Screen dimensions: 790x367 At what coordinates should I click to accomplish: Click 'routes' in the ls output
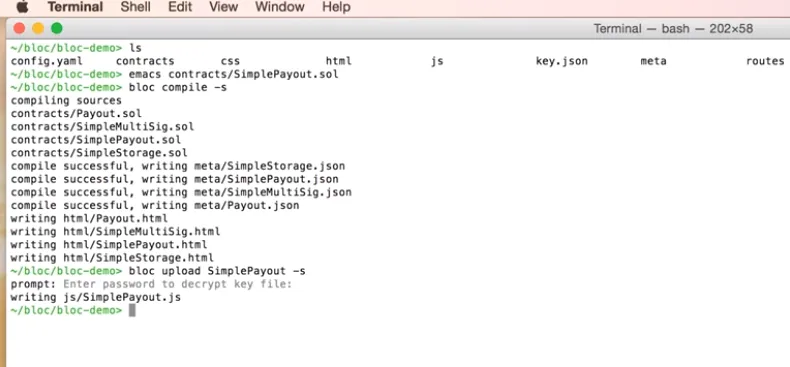[x=765, y=62]
